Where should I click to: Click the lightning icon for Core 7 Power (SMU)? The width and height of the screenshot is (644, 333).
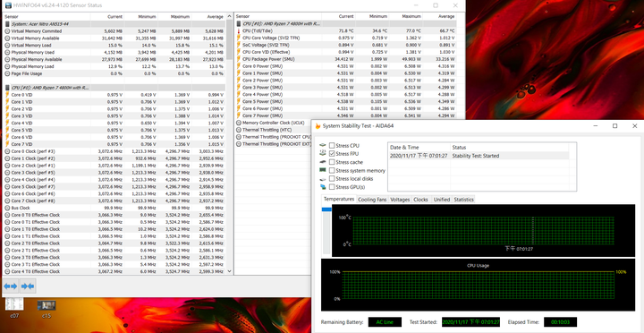point(239,116)
